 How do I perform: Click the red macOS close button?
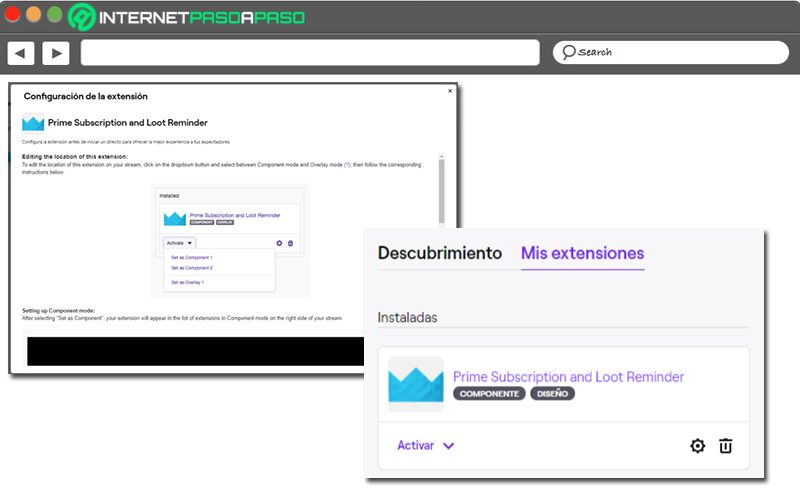click(12, 14)
